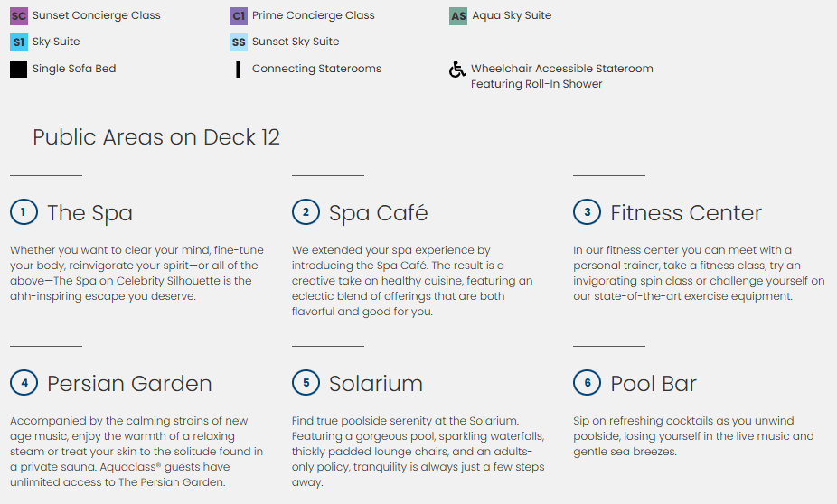Click the S1 Sky Suite badge
The image size is (837, 504).
click(19, 42)
